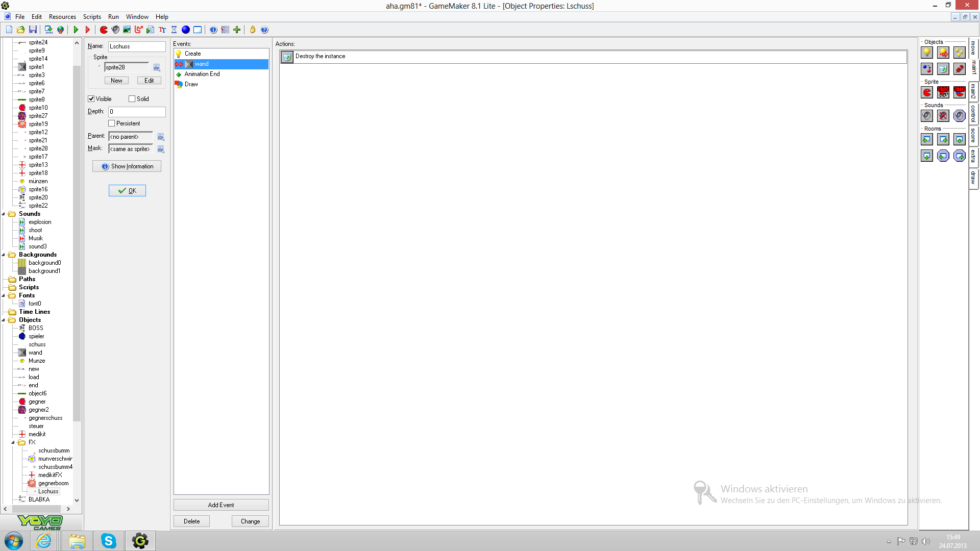Check the Persistent option

pos(112,123)
